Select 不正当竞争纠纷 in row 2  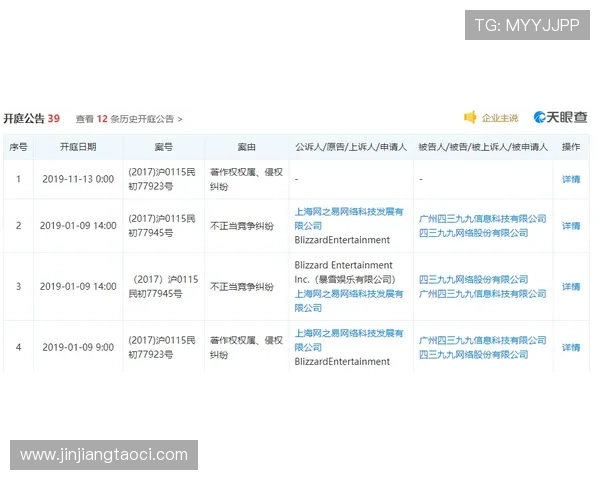click(x=242, y=226)
